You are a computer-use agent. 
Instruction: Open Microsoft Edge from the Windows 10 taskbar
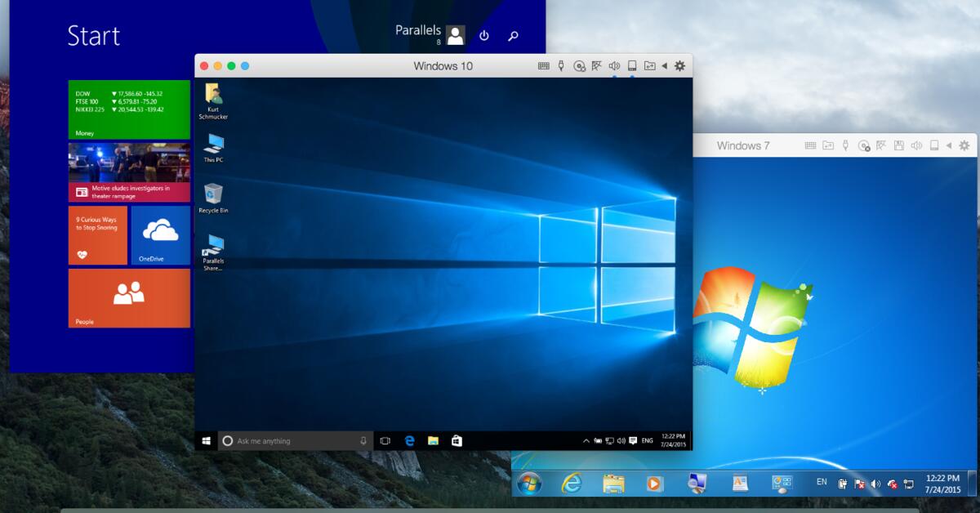tap(408, 440)
